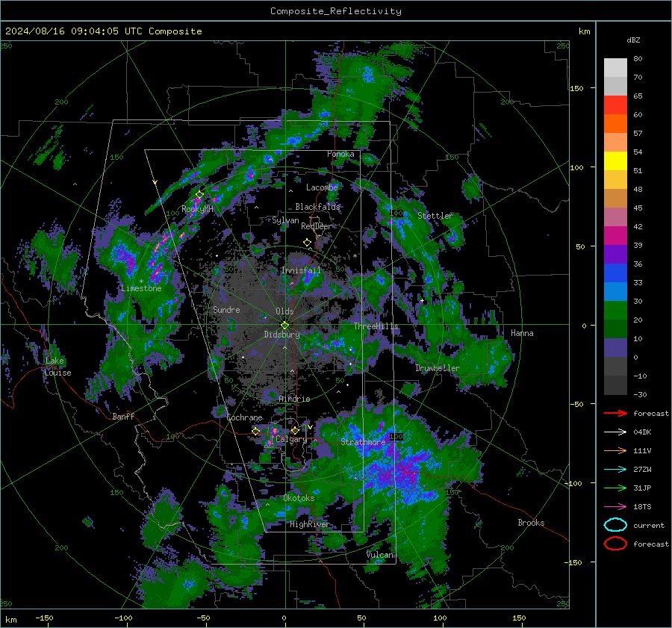Pick the yellow 51-54 dBZ swatch
This screenshot has width=672, height=628.
615,161
